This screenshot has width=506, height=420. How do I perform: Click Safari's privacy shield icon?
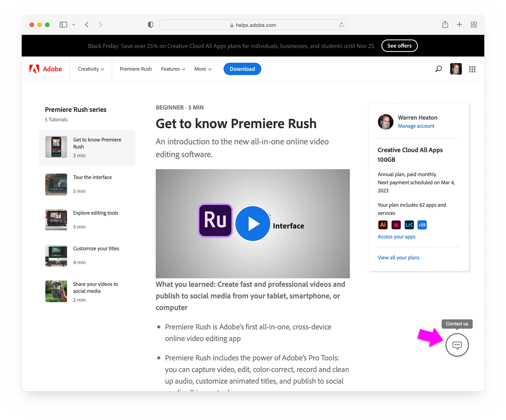(150, 25)
